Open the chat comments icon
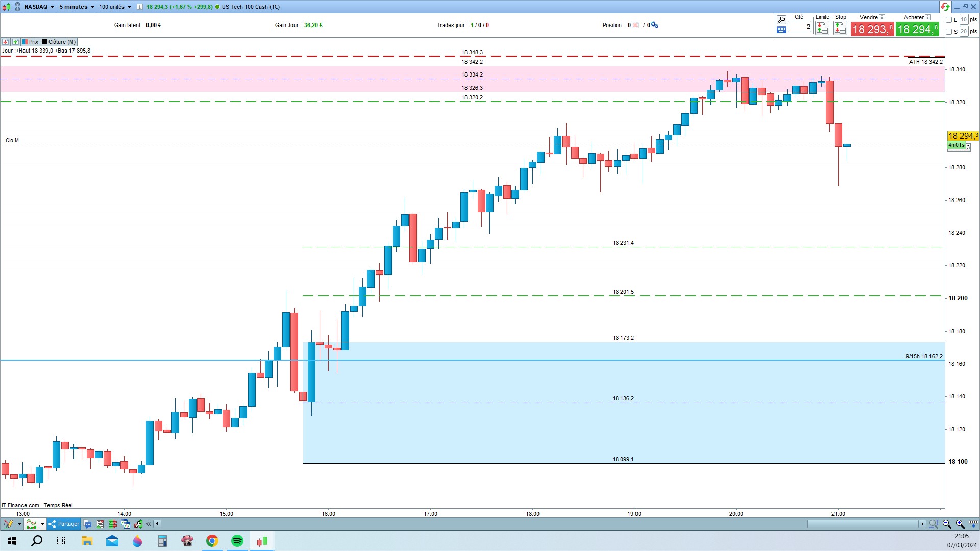Viewport: 980px width, 551px height. [88, 524]
